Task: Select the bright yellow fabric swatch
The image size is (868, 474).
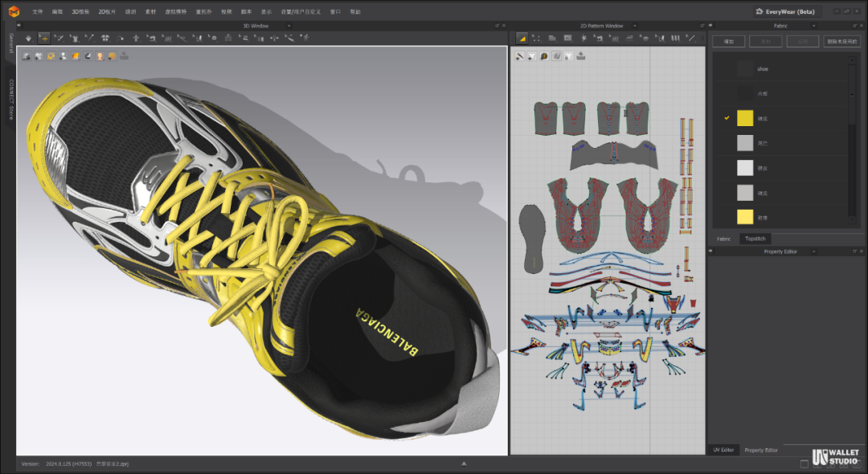Action: pyautogui.click(x=745, y=118)
